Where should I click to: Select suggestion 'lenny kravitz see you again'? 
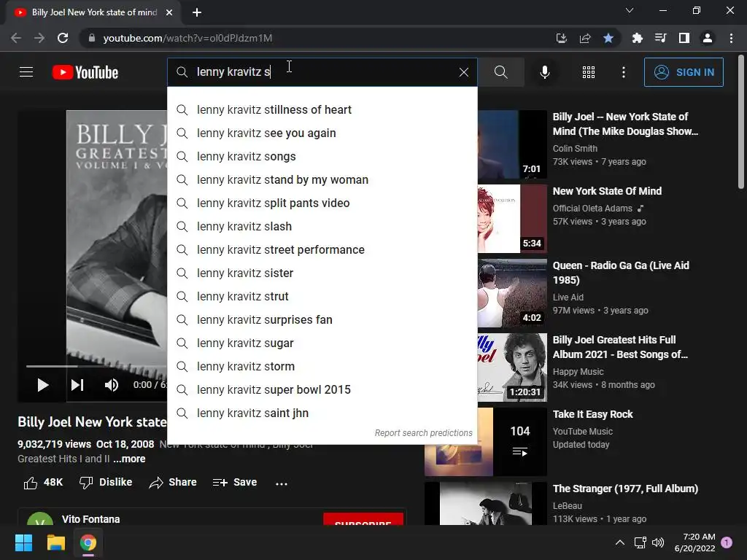tap(322, 133)
